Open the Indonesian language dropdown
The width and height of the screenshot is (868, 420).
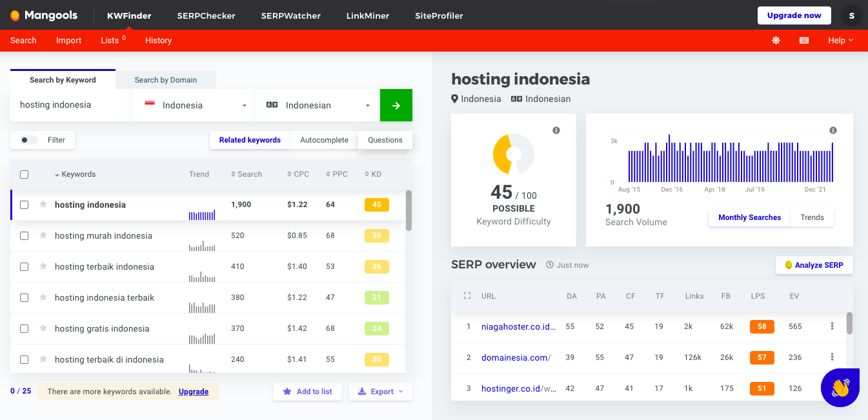pos(318,105)
